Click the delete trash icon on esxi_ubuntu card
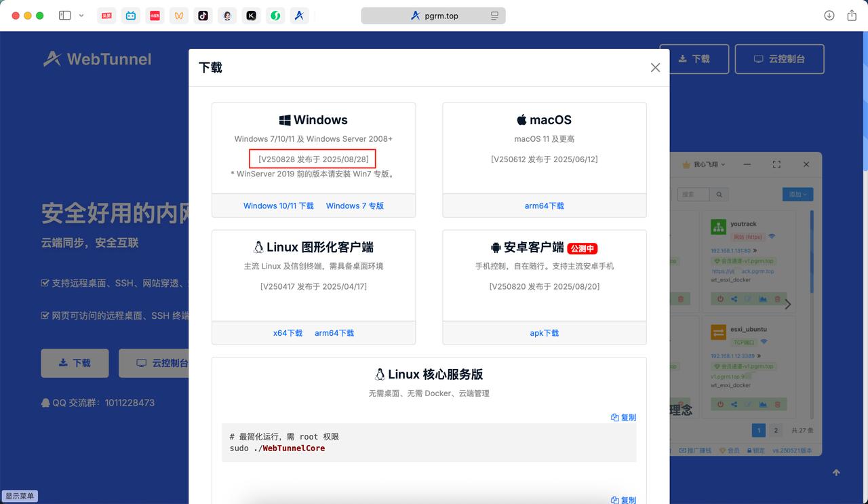The image size is (868, 504). (x=778, y=404)
